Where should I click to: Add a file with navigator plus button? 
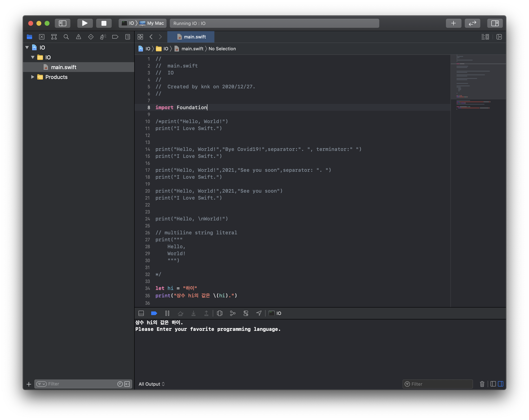29,384
